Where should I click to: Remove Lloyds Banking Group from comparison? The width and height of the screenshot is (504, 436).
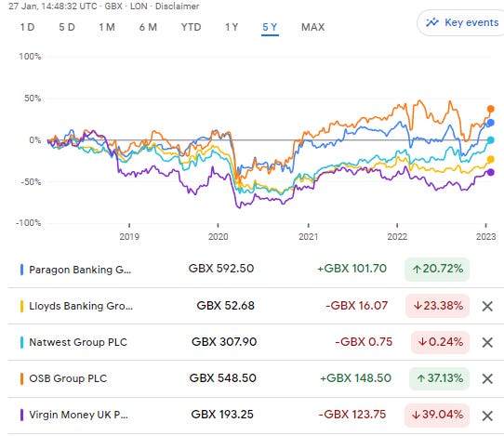[487, 306]
